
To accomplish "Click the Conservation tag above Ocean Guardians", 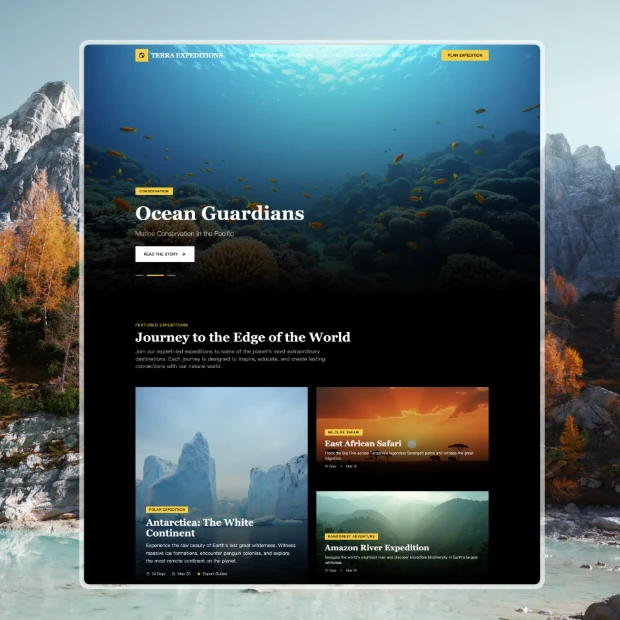I will click(x=154, y=191).
